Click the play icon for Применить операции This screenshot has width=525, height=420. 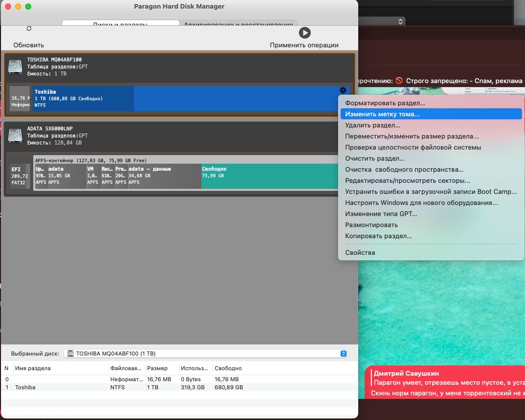[x=304, y=33]
